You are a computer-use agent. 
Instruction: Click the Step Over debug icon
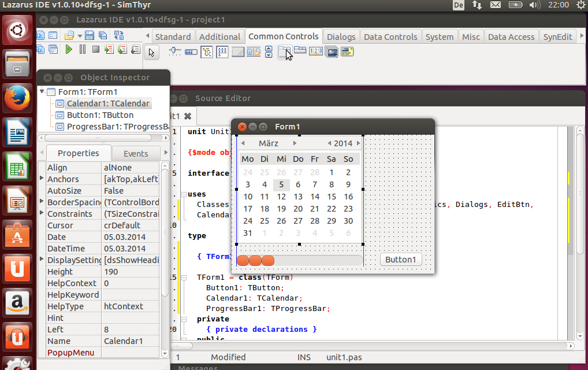(x=122, y=49)
